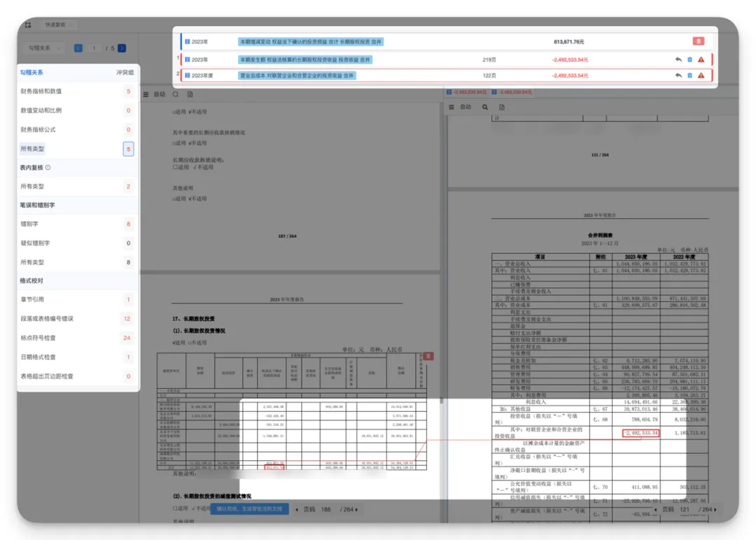Image resolution: width=756 pixels, height=540 pixels.
Task: Click the undo arrow icon in the 219页 row
Action: click(678, 59)
